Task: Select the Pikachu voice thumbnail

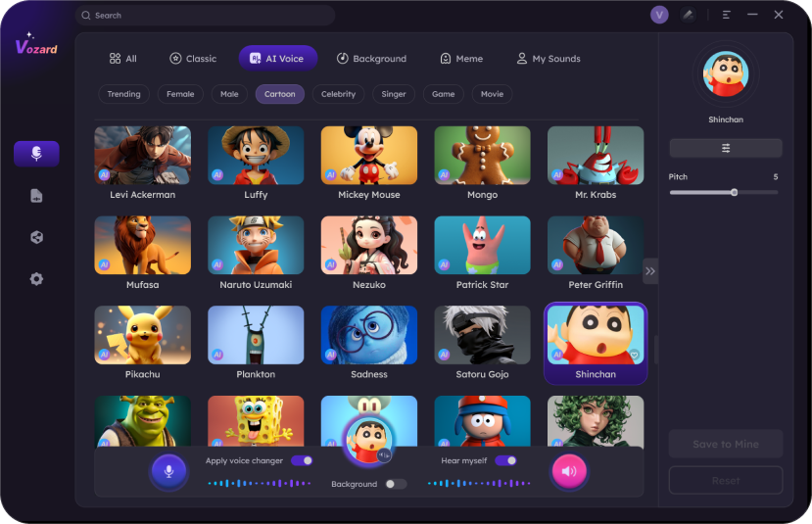Action: coord(142,335)
